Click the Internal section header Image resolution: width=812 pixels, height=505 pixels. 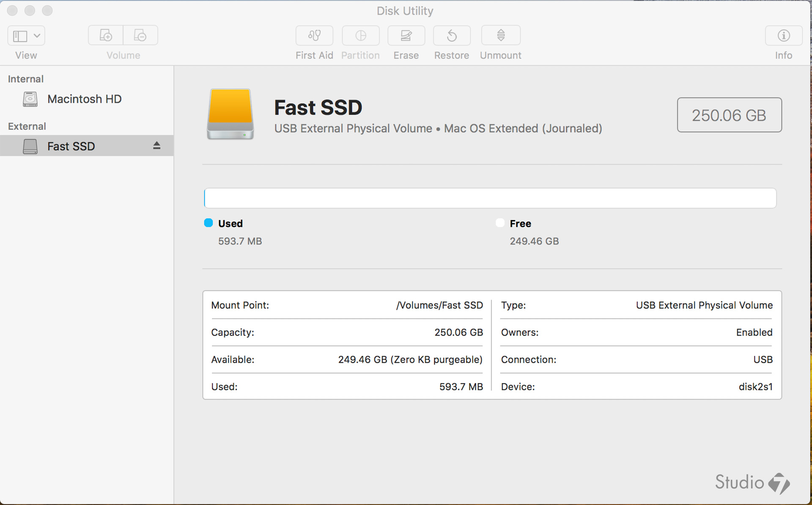coord(26,79)
